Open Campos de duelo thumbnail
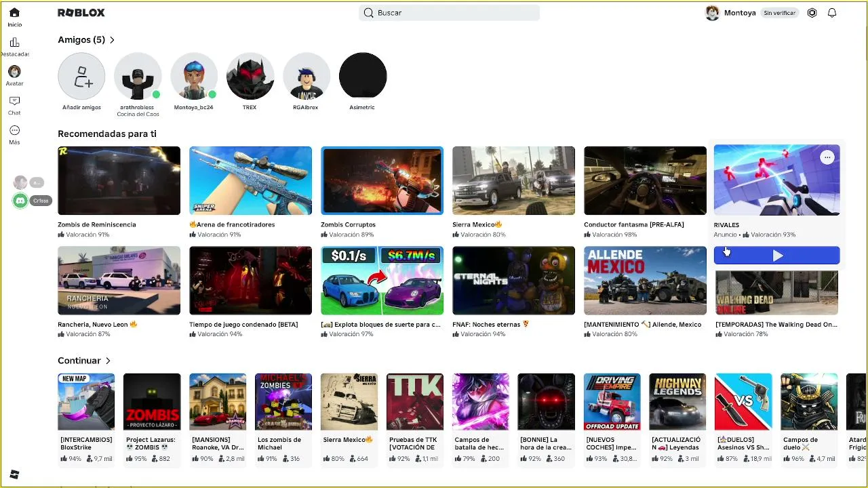868x488 pixels. click(810, 401)
